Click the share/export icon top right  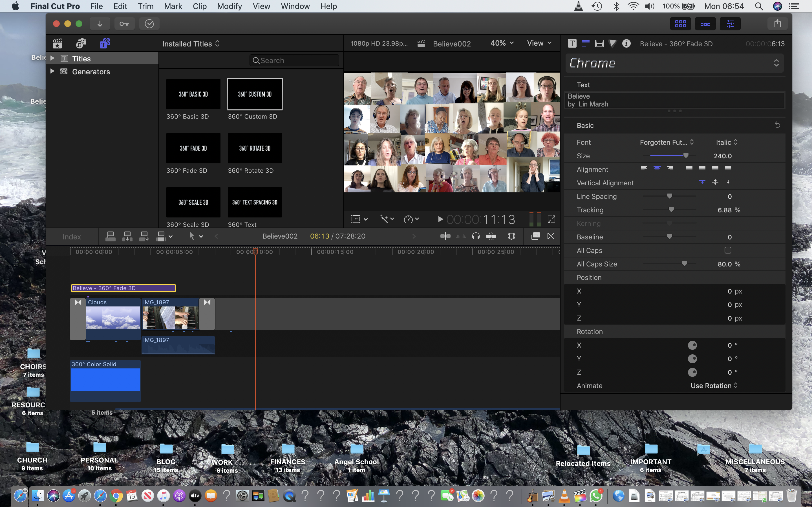coord(778,23)
